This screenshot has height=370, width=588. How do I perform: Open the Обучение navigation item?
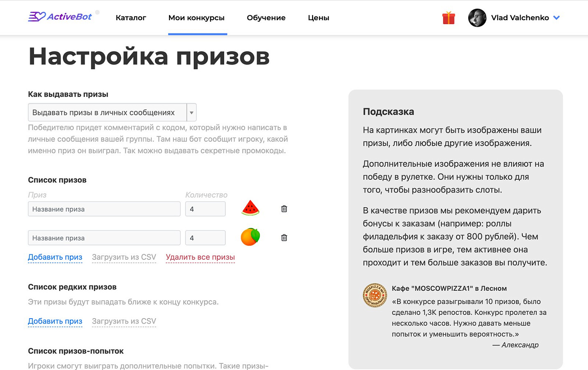point(266,18)
